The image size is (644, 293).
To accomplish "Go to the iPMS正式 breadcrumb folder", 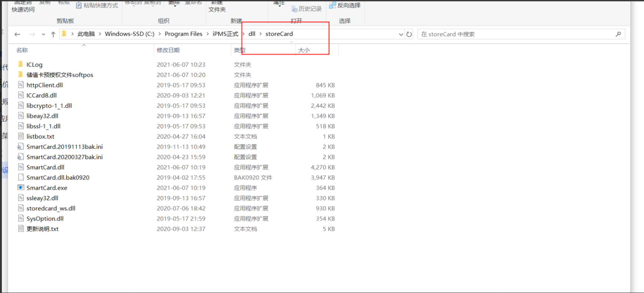I will (x=225, y=34).
